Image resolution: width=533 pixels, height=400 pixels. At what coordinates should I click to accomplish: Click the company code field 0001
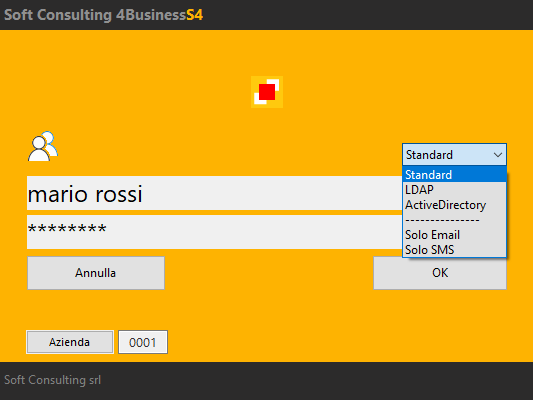[x=143, y=342]
